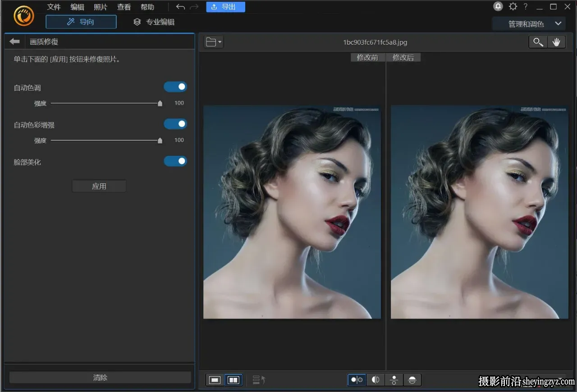Screen dimensions: 577x392
Task: Select the hand pan tool
Action: click(x=556, y=42)
